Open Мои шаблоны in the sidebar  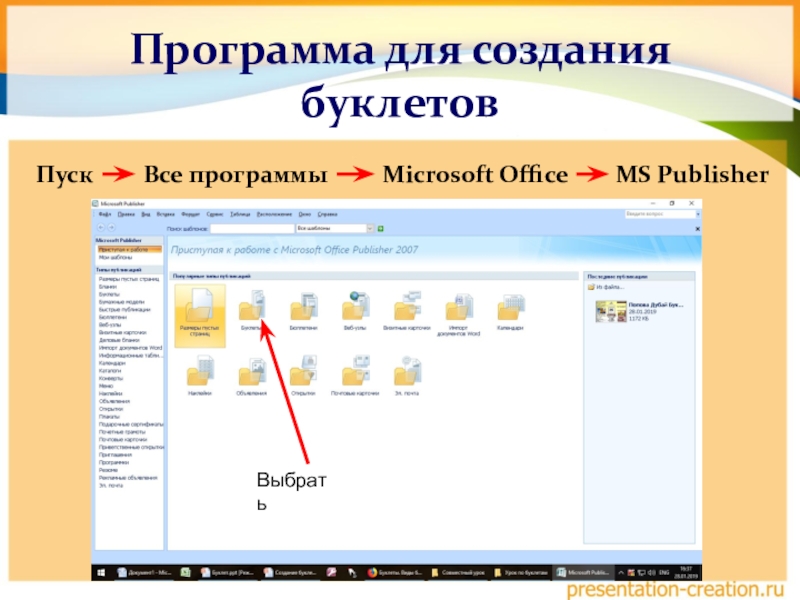click(x=115, y=258)
